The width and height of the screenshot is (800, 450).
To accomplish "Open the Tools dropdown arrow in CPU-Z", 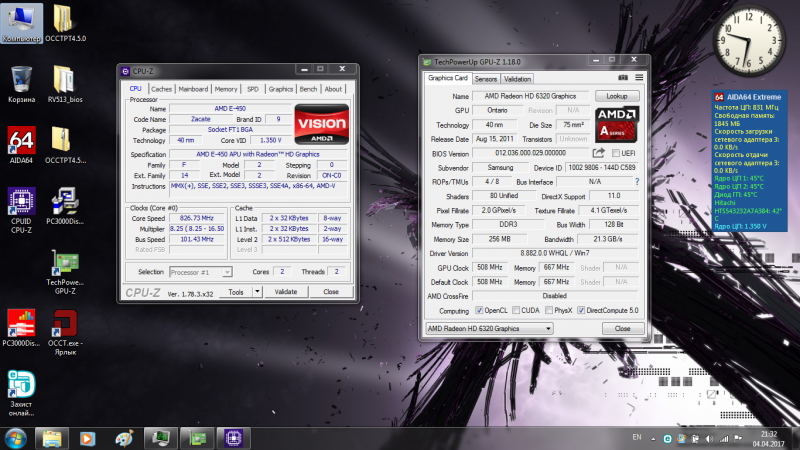I will pyautogui.click(x=256, y=292).
